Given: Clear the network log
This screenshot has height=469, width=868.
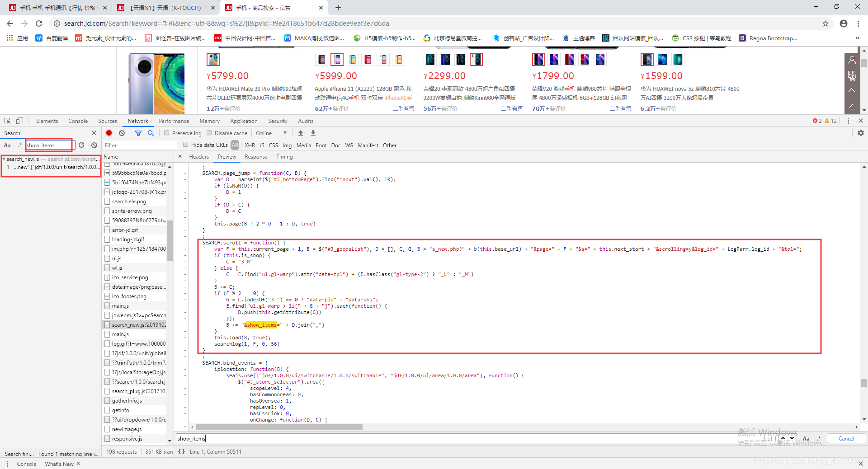Looking at the screenshot, I should (x=122, y=133).
